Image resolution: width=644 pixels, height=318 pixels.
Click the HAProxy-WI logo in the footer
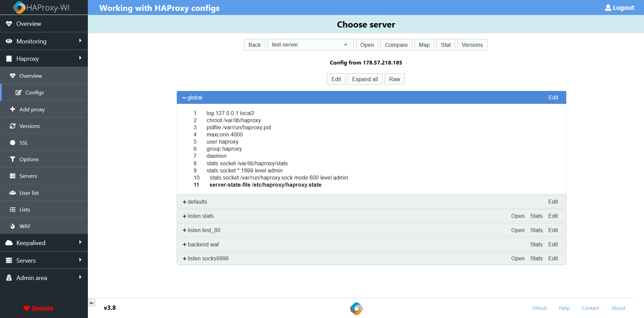tap(356, 308)
